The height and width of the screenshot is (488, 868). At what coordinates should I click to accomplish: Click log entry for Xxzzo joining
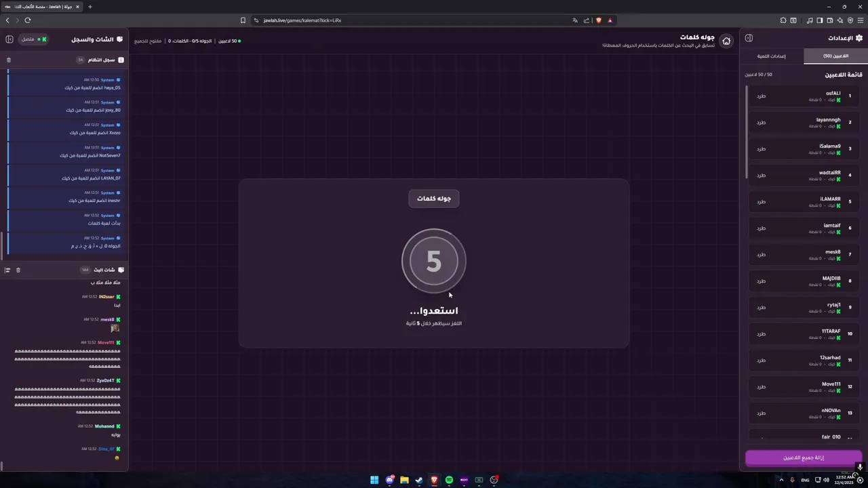[66, 129]
